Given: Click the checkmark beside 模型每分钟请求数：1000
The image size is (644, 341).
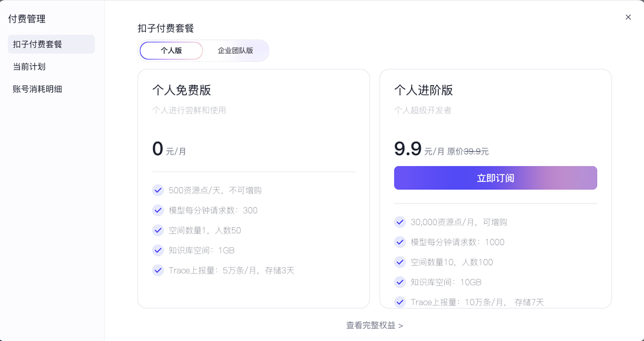Looking at the screenshot, I should pos(399,242).
